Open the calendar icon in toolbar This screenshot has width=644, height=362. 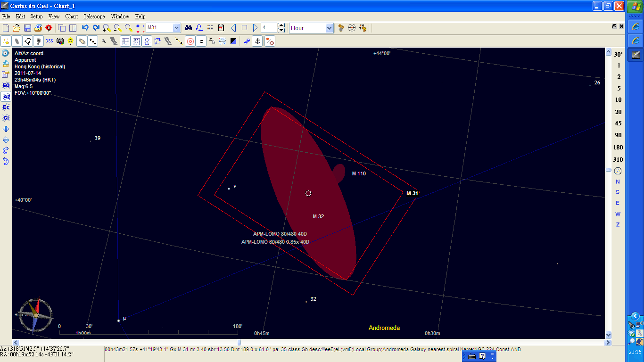pos(221,28)
